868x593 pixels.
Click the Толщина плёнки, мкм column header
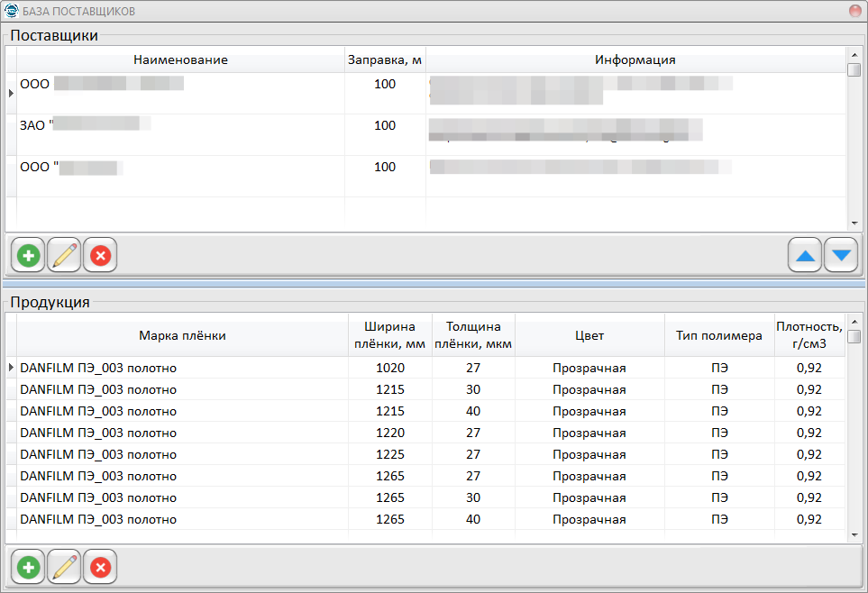(x=473, y=335)
